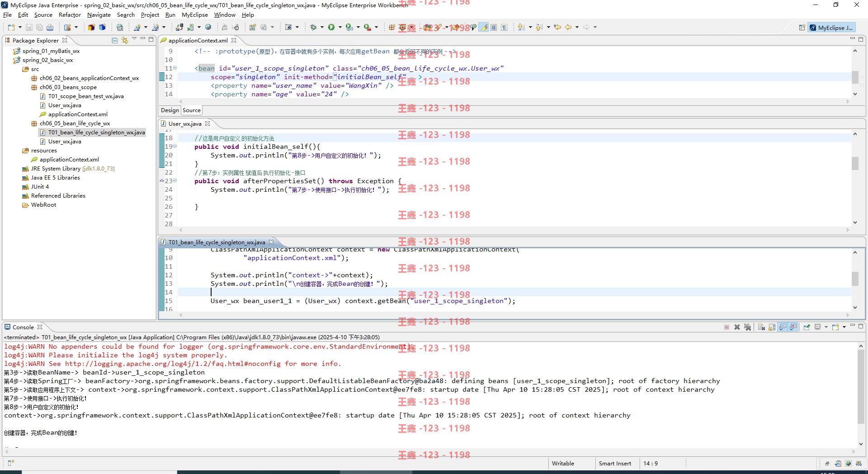Click Open Console icon in Console toolbar

pyautogui.click(x=835, y=327)
